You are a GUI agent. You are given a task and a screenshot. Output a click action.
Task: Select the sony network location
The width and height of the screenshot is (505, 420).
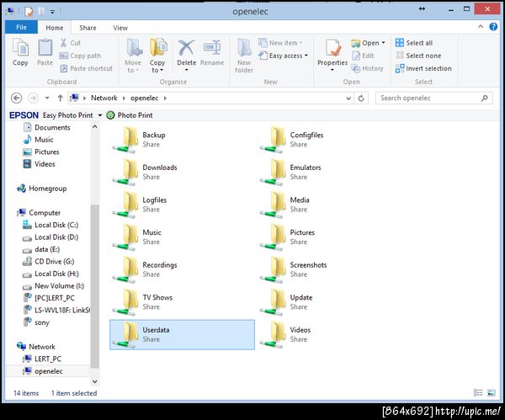pyautogui.click(x=42, y=322)
